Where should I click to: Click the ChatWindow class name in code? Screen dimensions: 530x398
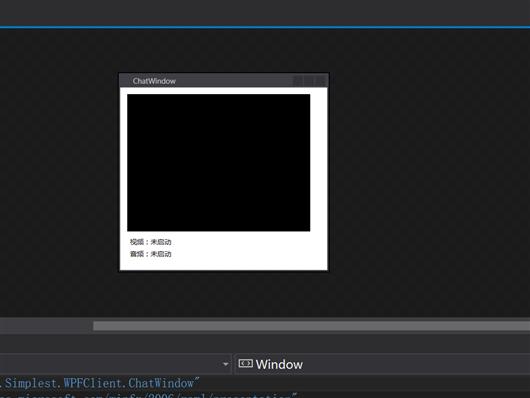[x=161, y=383]
